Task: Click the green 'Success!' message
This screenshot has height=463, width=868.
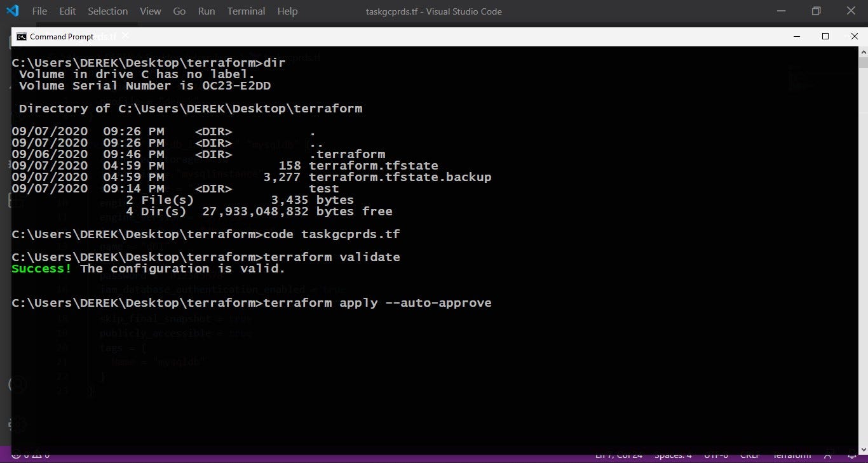Action: click(x=42, y=269)
